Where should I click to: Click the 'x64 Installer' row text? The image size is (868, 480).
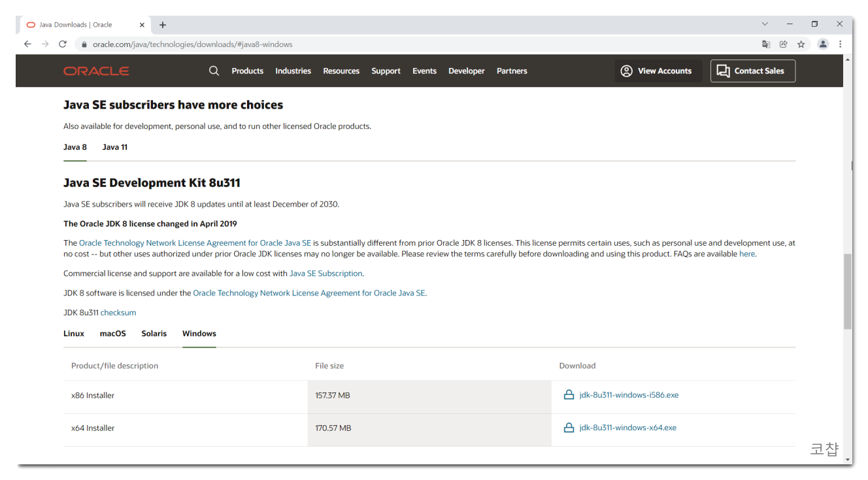pyautogui.click(x=93, y=428)
